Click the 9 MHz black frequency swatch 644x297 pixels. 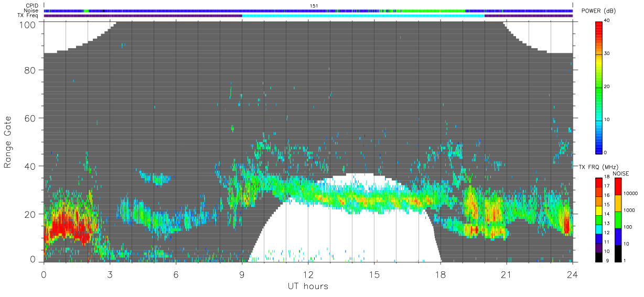point(598,257)
